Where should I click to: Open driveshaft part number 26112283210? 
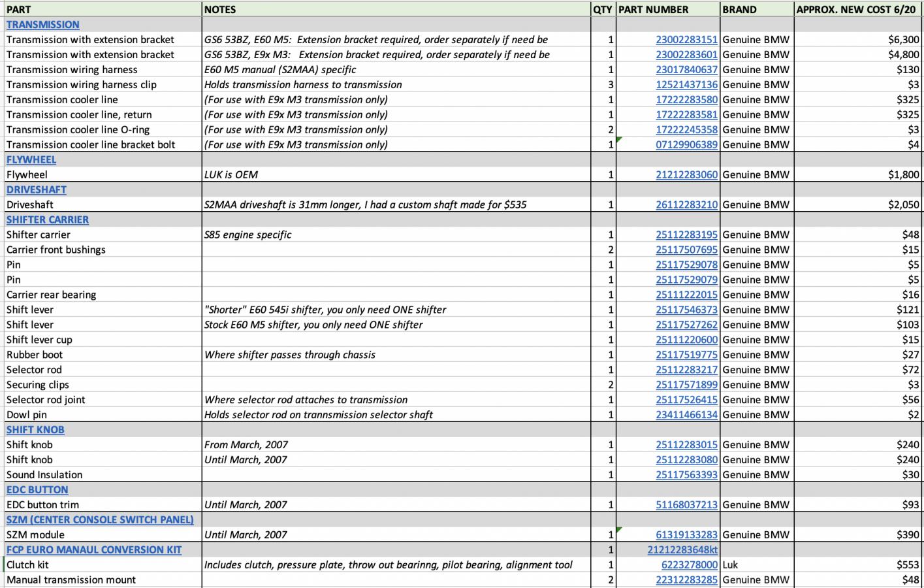pos(686,205)
